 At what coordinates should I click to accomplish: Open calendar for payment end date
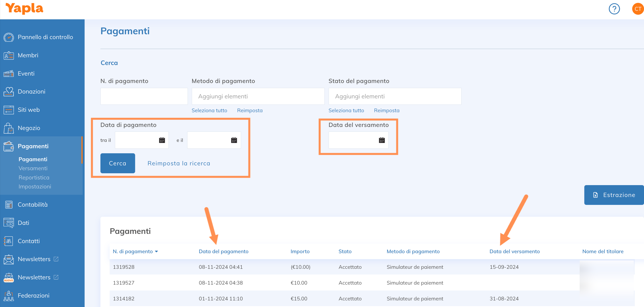pos(234,140)
